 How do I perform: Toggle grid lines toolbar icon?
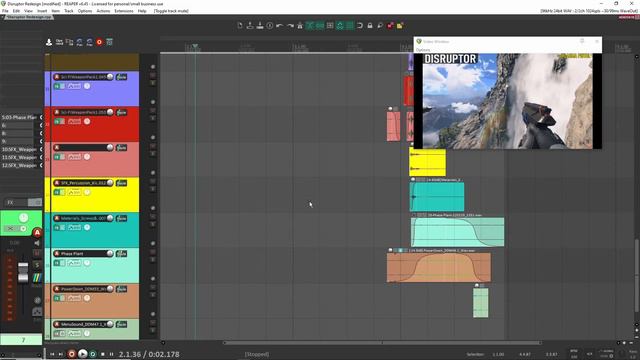pyautogui.click(x=350, y=26)
